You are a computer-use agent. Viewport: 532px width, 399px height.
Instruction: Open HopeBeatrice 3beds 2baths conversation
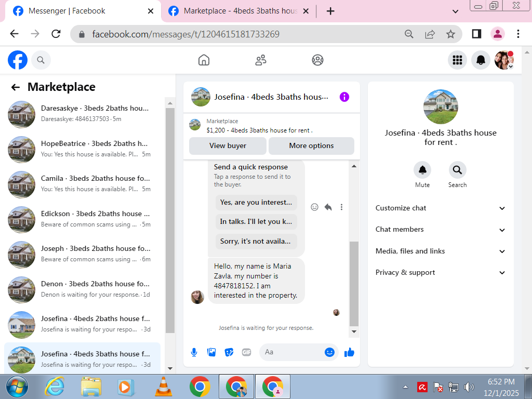click(82, 149)
